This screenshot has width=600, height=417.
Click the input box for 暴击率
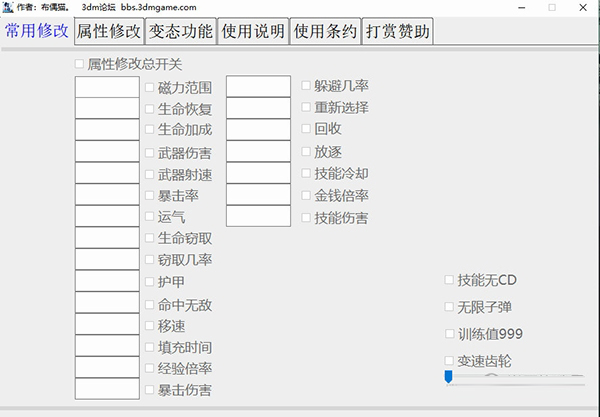pos(107,194)
